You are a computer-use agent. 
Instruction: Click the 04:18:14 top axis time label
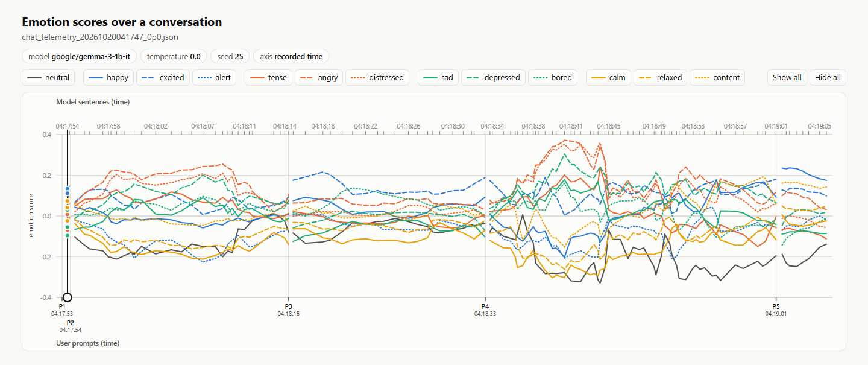point(285,126)
